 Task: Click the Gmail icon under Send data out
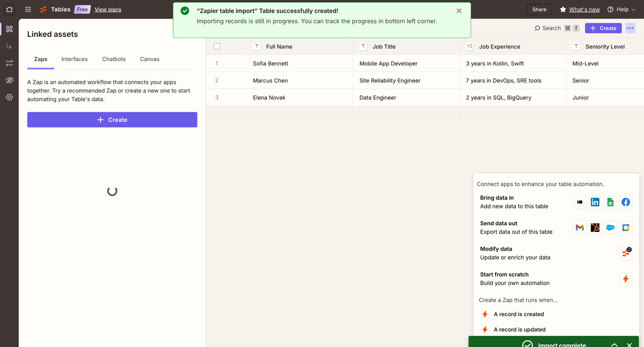pos(580,228)
